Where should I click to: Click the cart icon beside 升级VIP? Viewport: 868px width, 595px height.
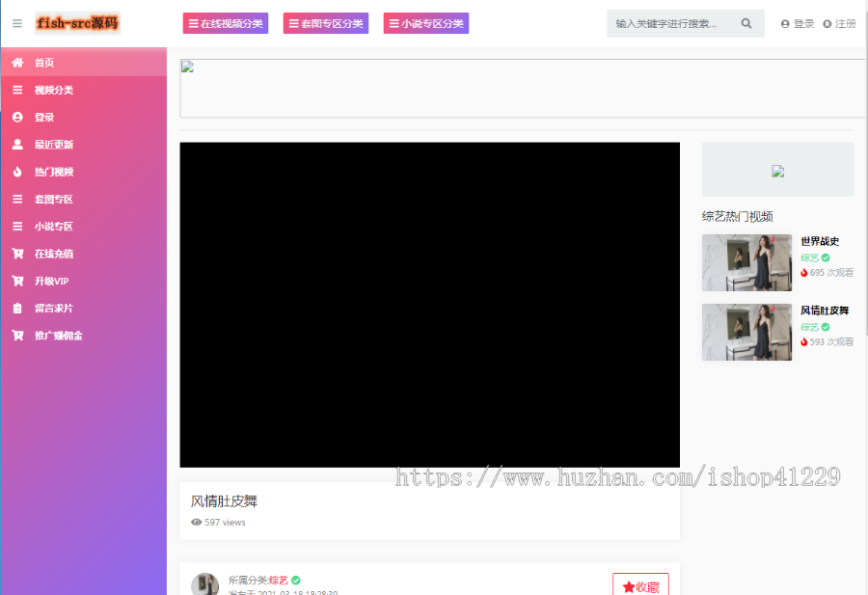[x=17, y=281]
